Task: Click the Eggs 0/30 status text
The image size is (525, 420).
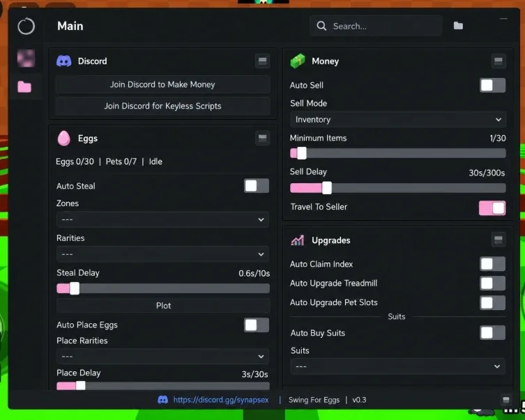Action: [x=75, y=162]
